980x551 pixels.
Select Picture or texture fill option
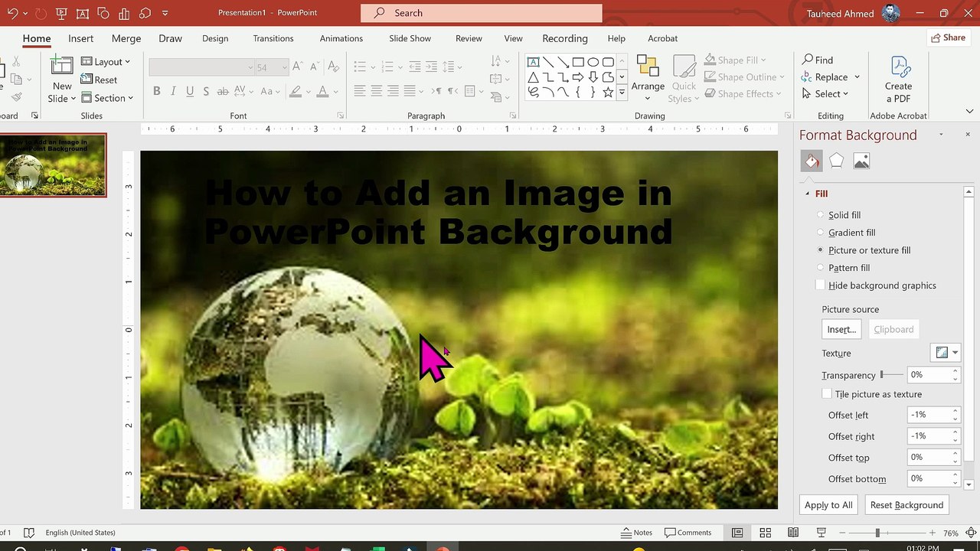click(x=821, y=250)
